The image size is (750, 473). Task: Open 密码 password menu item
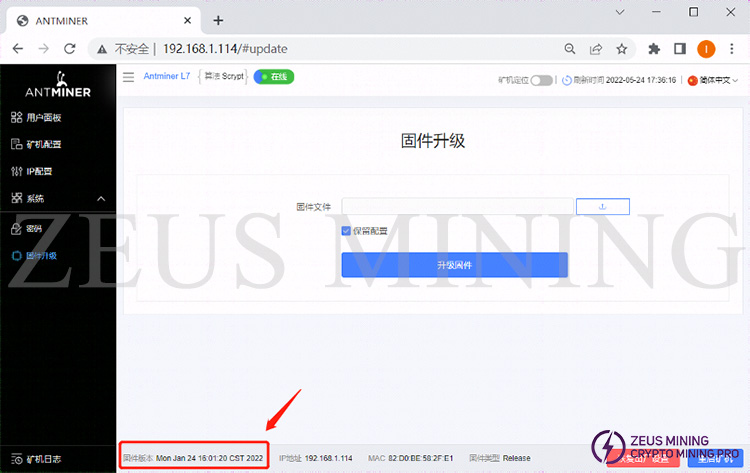[x=27, y=229]
